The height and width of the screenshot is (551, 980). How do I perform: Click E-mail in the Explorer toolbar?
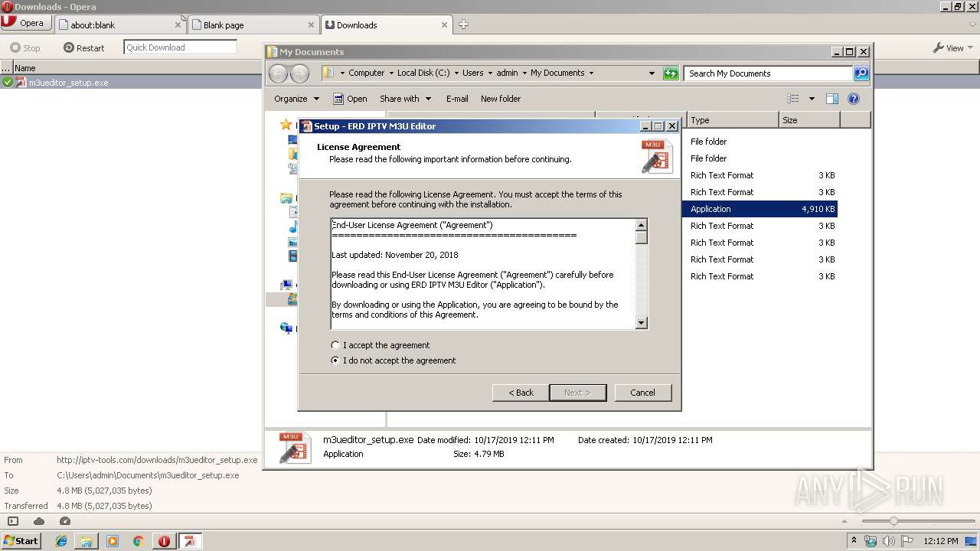pos(457,99)
